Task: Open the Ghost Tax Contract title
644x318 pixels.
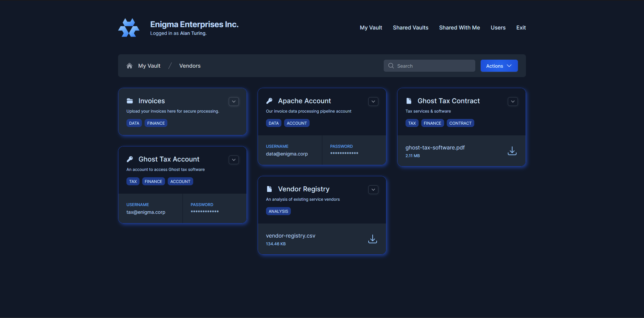Action: point(448,101)
